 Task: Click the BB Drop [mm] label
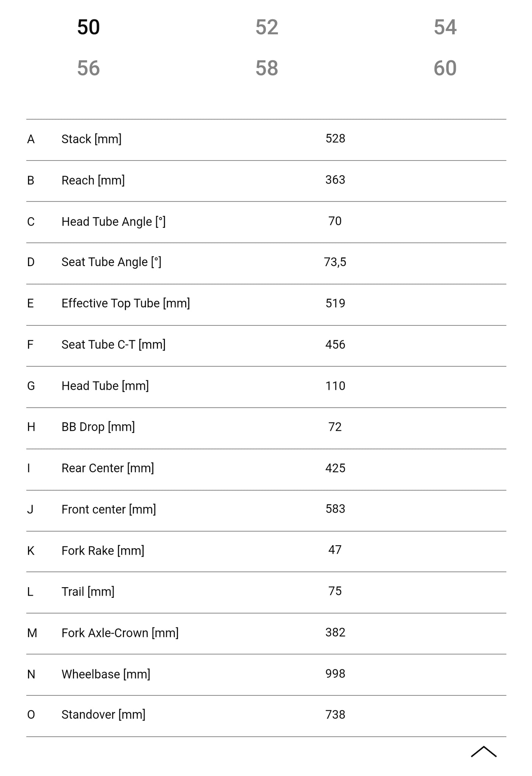(98, 427)
